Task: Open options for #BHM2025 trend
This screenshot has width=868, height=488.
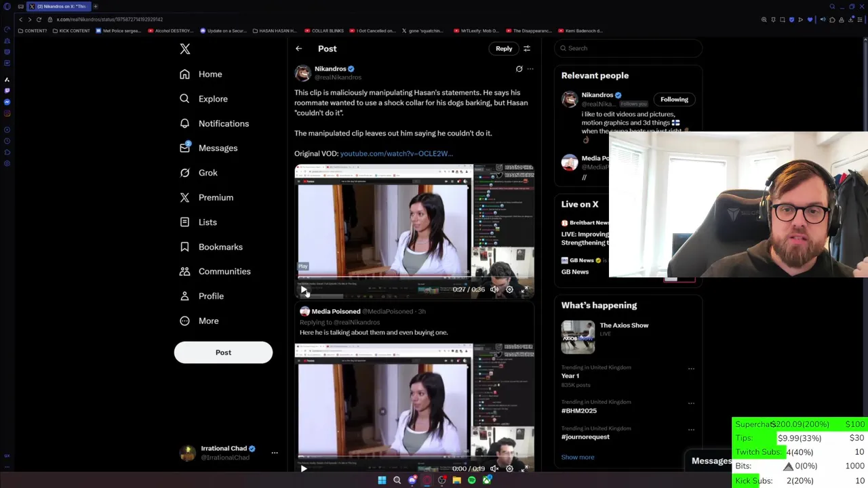Action: 691,403
